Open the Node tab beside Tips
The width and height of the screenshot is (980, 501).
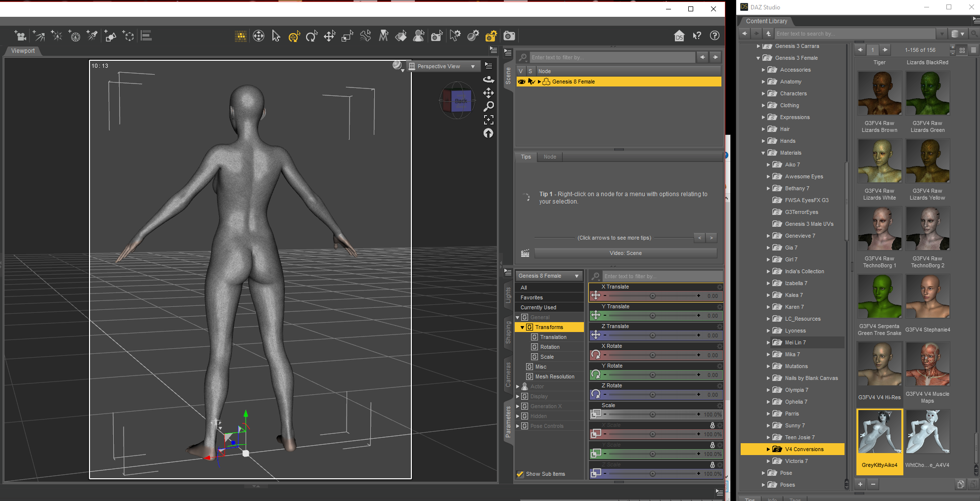coord(550,157)
